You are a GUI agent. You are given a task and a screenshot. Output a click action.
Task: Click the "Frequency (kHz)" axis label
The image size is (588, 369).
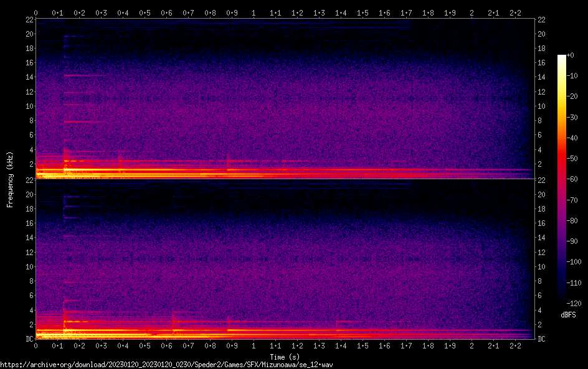click(10, 179)
